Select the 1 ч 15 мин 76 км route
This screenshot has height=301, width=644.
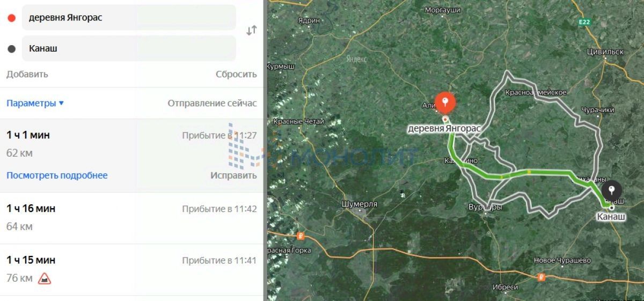131,269
